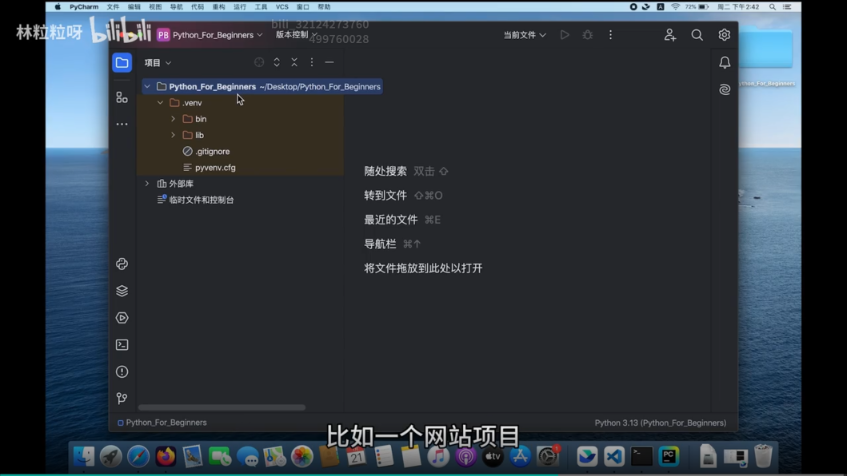Collapse all nodes in project panel
Screen dimensions: 847x476
coord(294,62)
